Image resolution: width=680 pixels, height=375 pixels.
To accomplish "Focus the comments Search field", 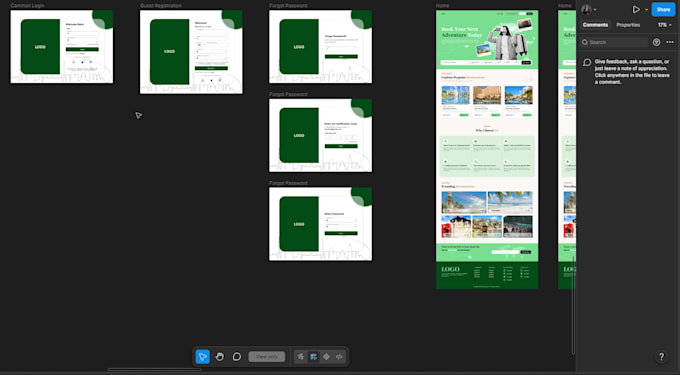I will click(614, 42).
